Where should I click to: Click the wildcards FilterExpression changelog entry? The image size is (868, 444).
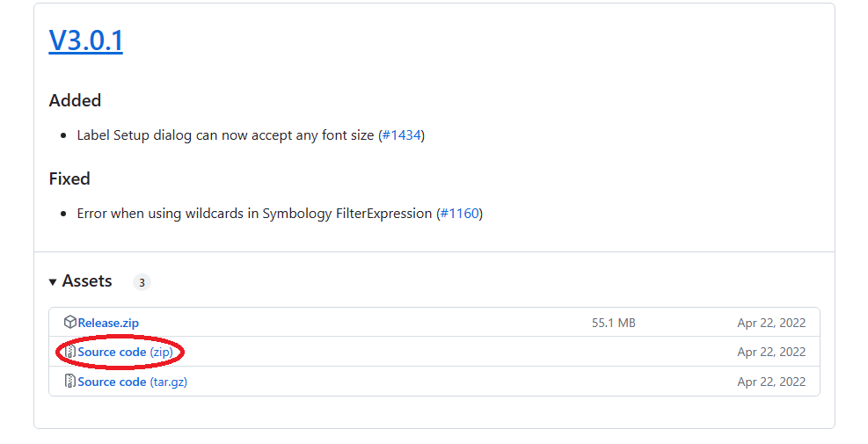pos(255,214)
